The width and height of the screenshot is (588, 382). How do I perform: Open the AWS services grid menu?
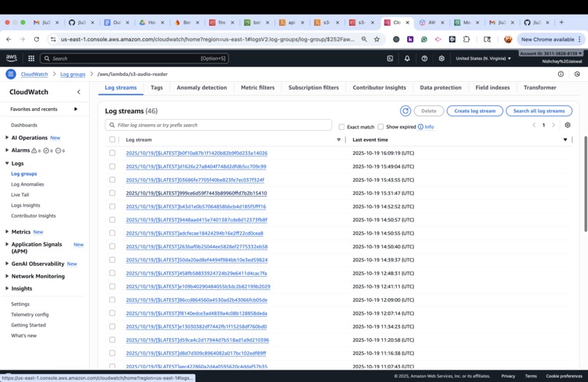tap(31, 58)
